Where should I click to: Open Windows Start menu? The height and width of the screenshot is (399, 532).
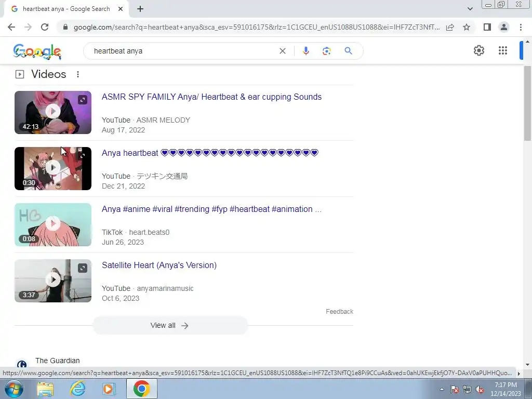pos(14,389)
